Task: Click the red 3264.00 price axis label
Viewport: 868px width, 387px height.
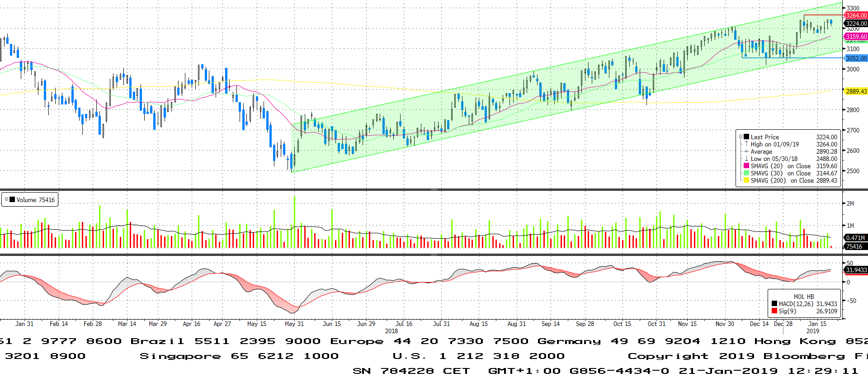Action: (856, 15)
